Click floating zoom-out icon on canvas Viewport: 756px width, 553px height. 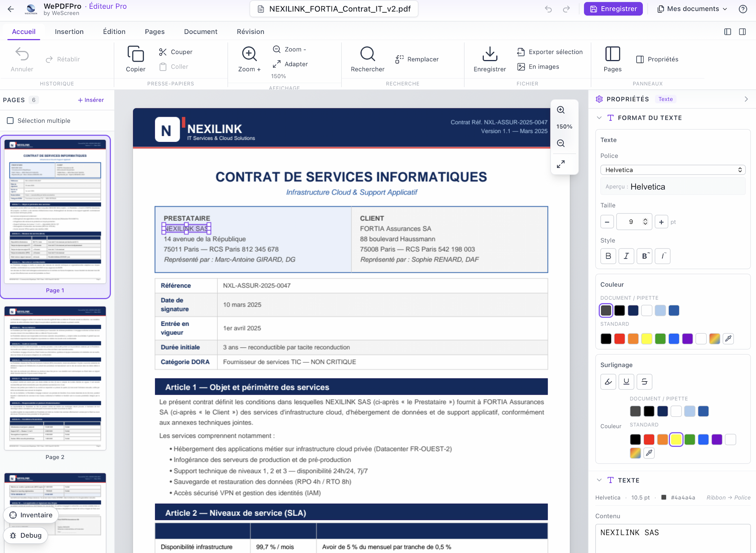(x=561, y=143)
